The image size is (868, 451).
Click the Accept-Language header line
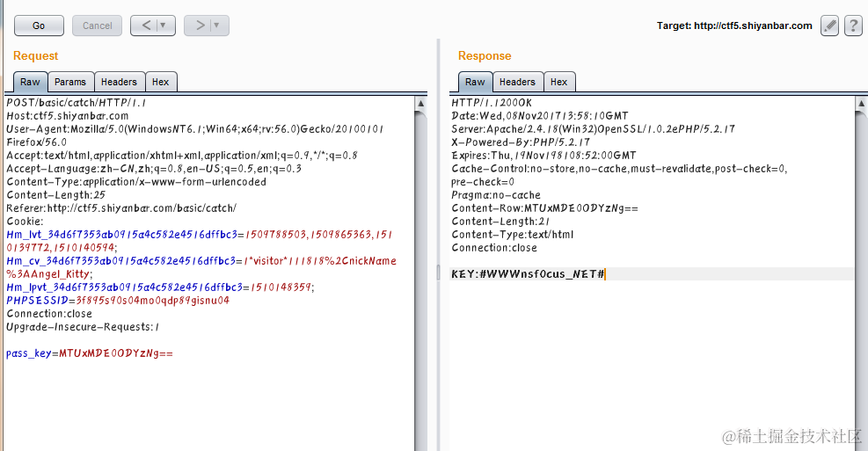point(154,169)
